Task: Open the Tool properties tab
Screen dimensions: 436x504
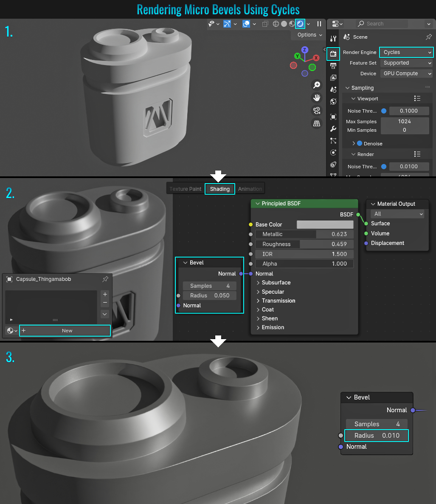Action: tap(333, 39)
